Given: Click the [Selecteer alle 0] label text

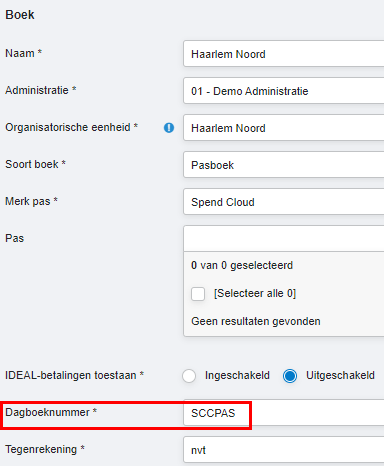Looking at the screenshot, I should (255, 293).
